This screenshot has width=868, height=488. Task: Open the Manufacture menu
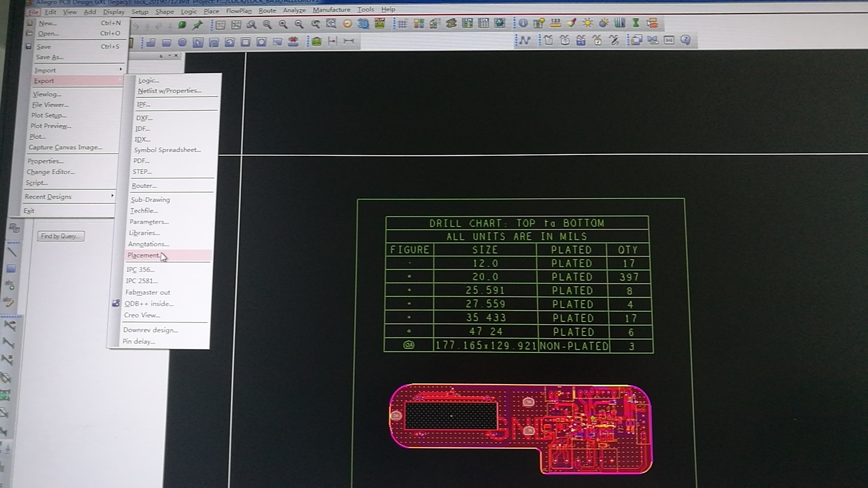pos(331,9)
